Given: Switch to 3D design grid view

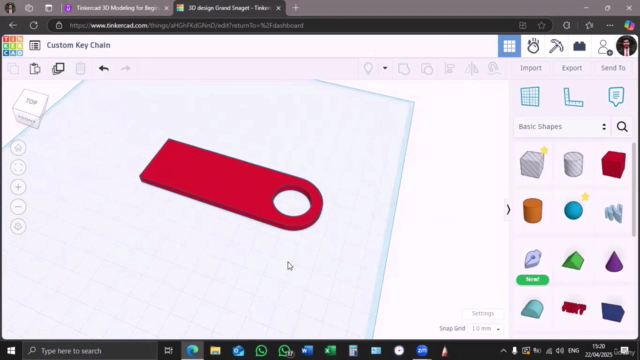Looking at the screenshot, I should tap(509, 46).
